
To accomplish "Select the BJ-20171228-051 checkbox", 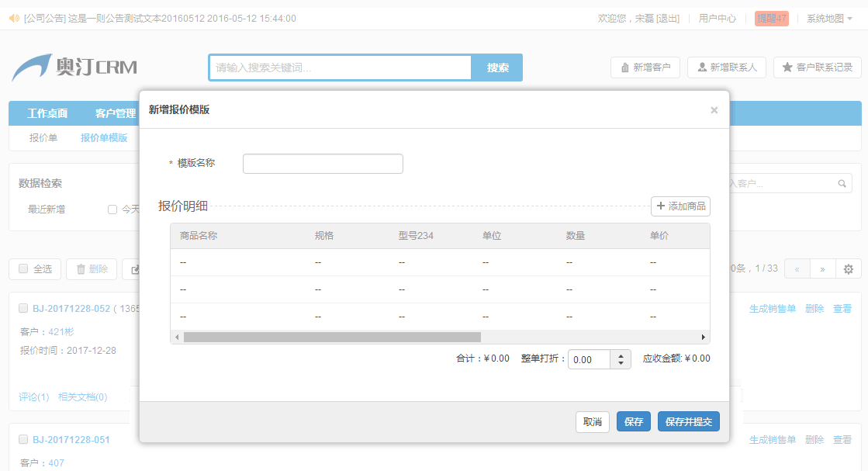I will 23,439.
